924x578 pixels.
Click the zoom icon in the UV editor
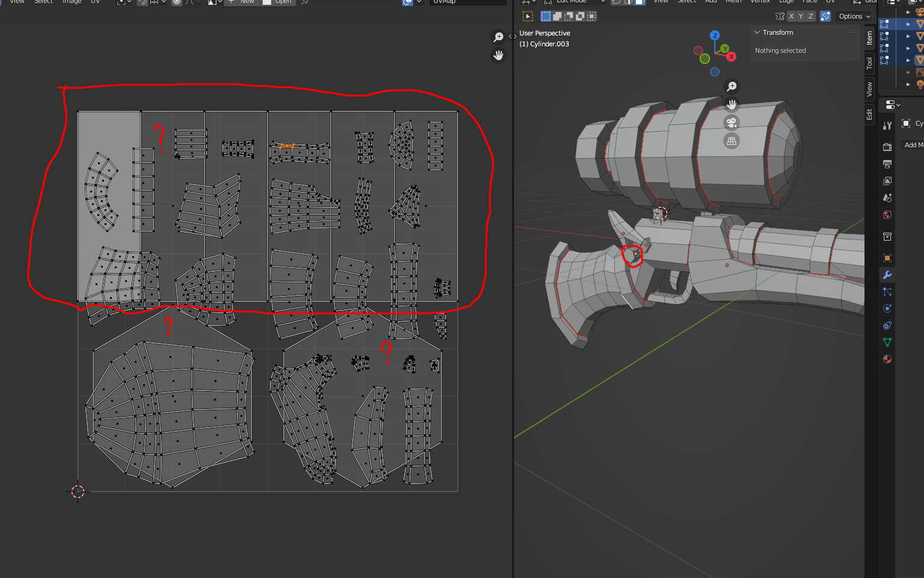(498, 37)
